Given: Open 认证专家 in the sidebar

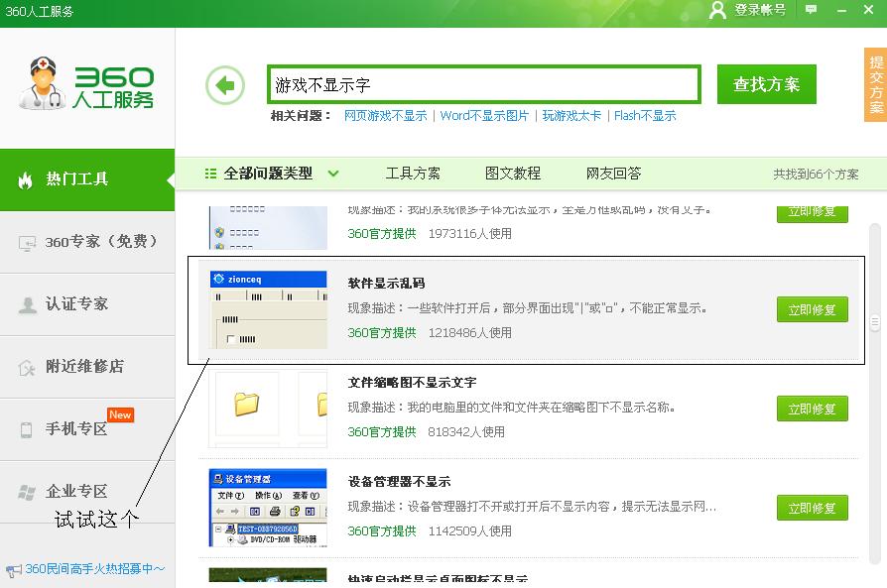Looking at the screenshot, I should tap(87, 304).
